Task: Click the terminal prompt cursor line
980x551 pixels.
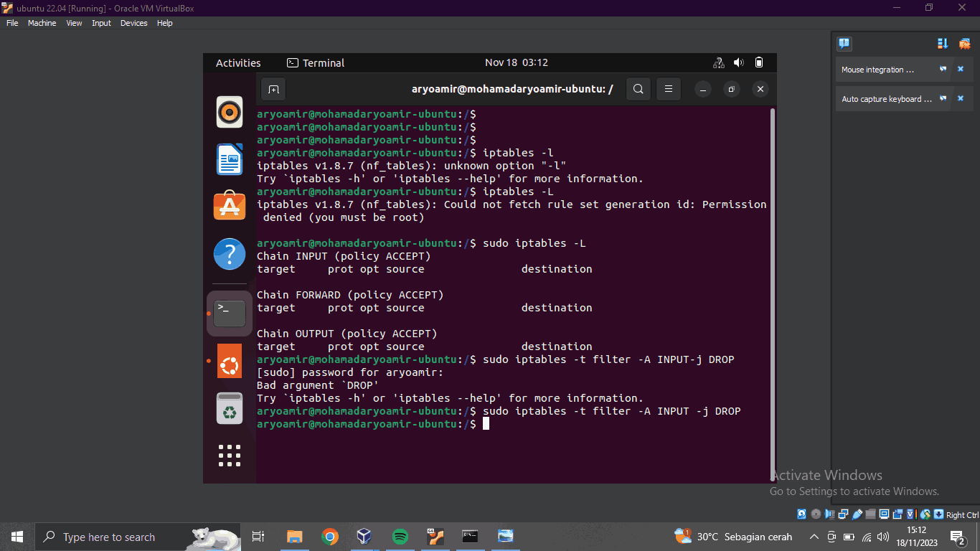Action: click(373, 424)
